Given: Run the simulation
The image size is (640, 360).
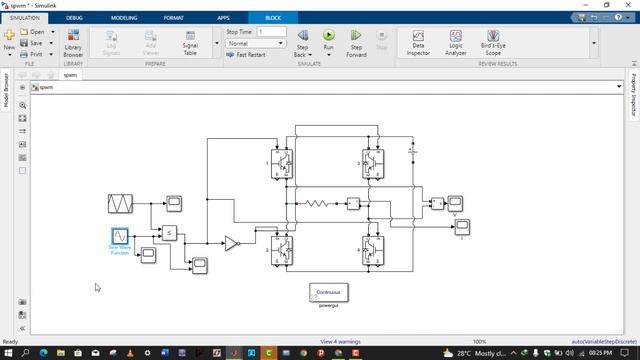Looking at the screenshot, I should (329, 36).
